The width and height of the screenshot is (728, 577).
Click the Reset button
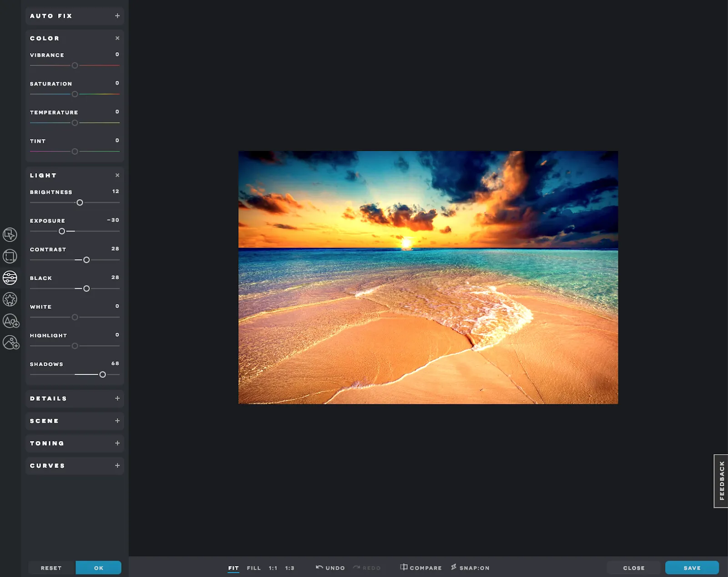tap(51, 567)
